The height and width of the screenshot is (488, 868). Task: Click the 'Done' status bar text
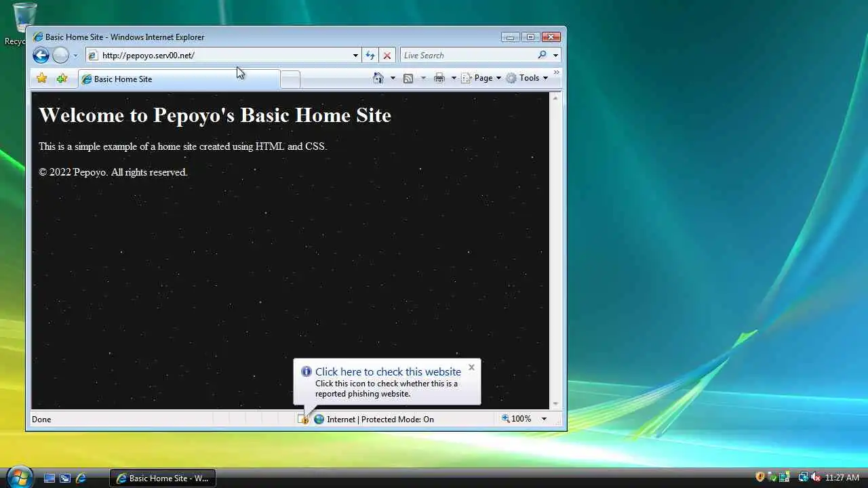pos(41,420)
